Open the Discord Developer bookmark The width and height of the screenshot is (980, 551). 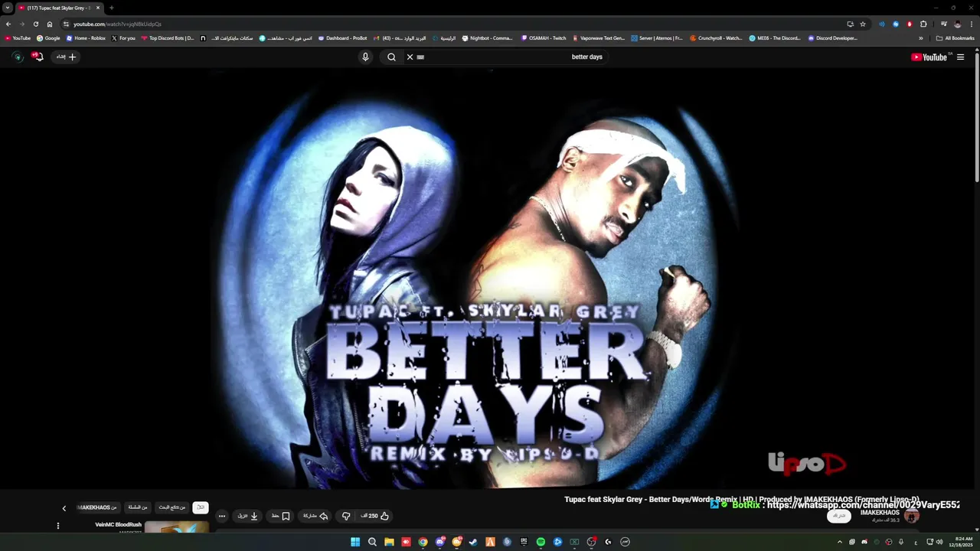click(833, 38)
